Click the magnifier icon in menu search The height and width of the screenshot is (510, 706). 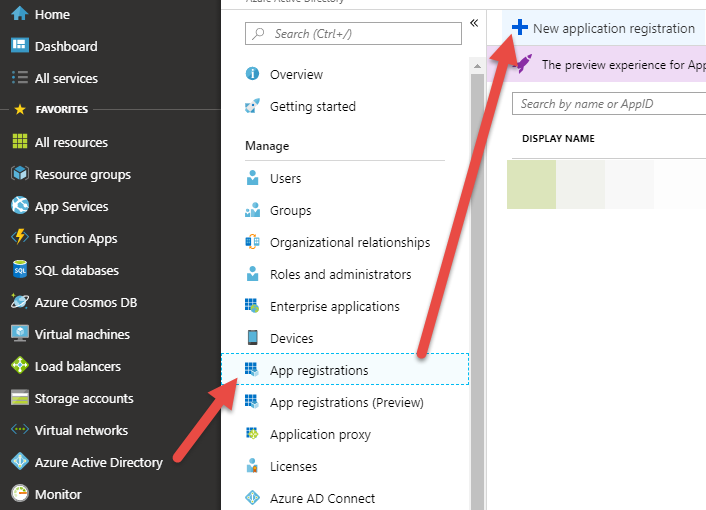(258, 33)
